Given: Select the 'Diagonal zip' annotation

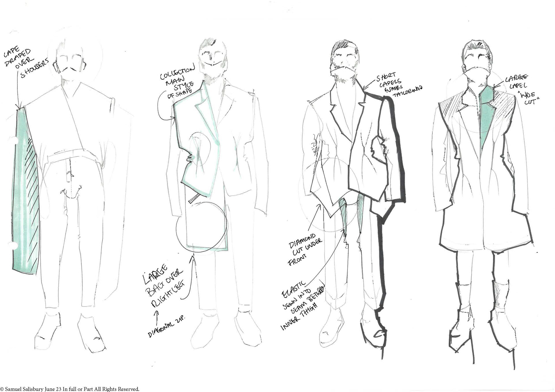Looking at the screenshot, I should pyautogui.click(x=167, y=327).
